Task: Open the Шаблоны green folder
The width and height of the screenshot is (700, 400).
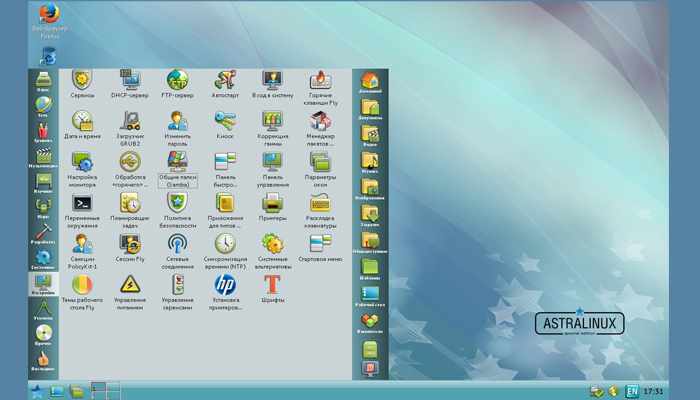Action: tap(370, 270)
